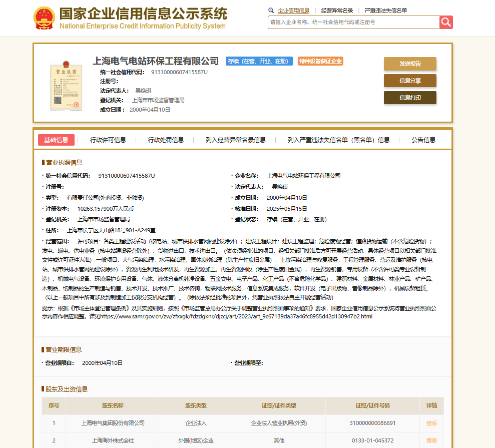Click approval date 2025年05月15日
The width and height of the screenshot is (495, 448).
click(x=287, y=209)
